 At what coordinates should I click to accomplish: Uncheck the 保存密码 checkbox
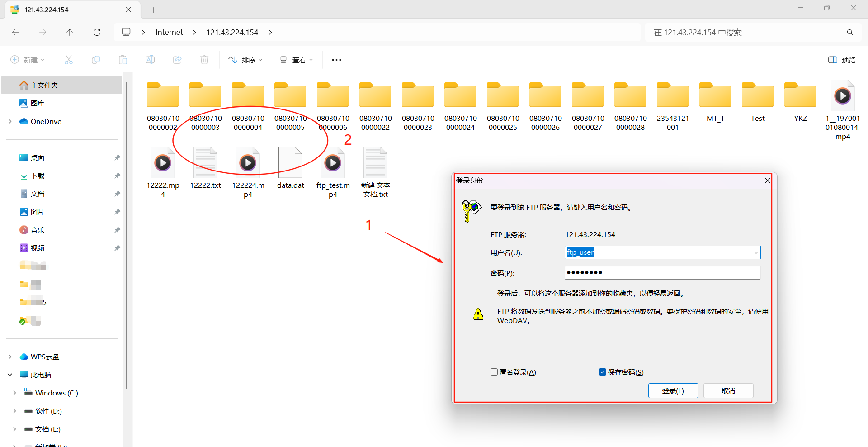(x=603, y=372)
